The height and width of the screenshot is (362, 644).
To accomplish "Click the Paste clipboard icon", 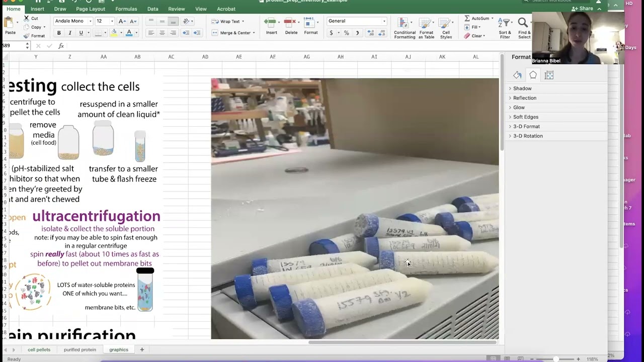I will coord(9,23).
